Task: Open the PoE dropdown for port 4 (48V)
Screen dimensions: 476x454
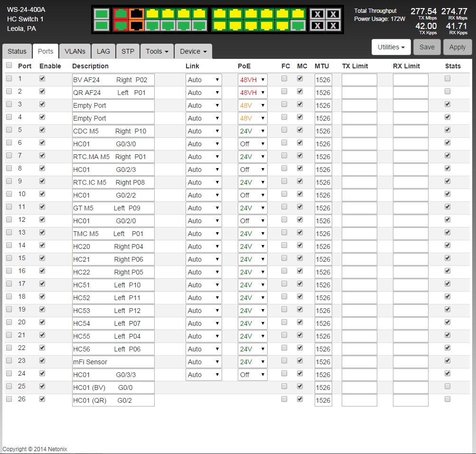Action: click(x=252, y=118)
